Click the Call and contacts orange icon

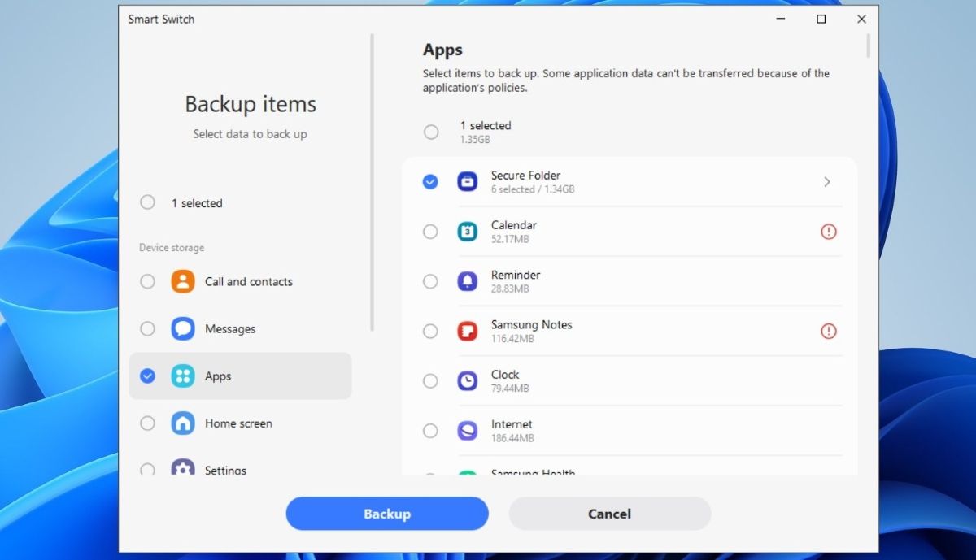coord(183,282)
